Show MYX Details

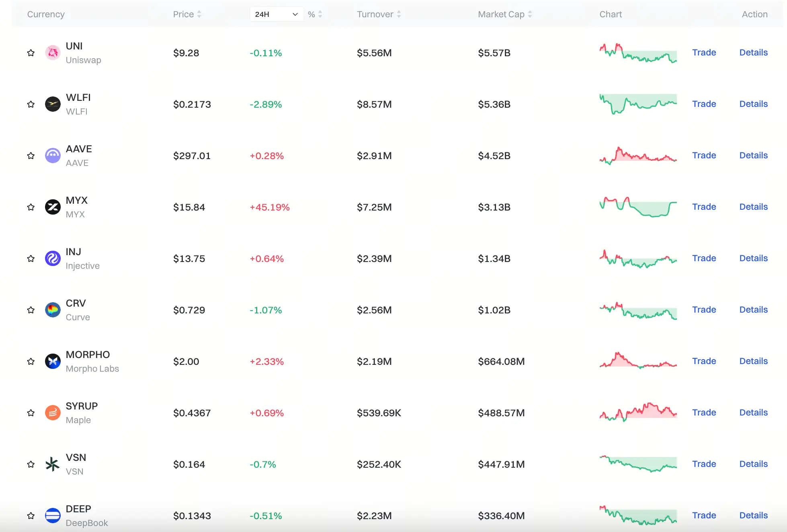tap(753, 207)
